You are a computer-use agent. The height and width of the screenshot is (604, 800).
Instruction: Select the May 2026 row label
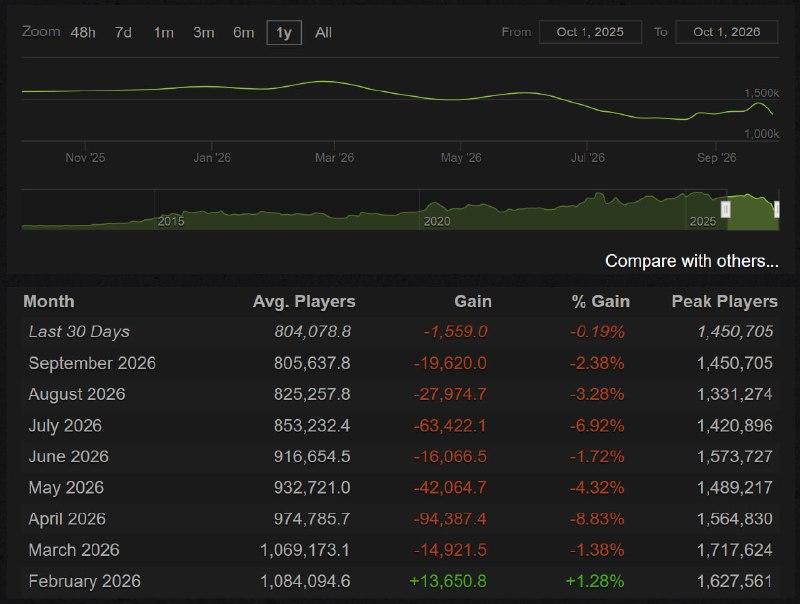[x=66, y=488]
